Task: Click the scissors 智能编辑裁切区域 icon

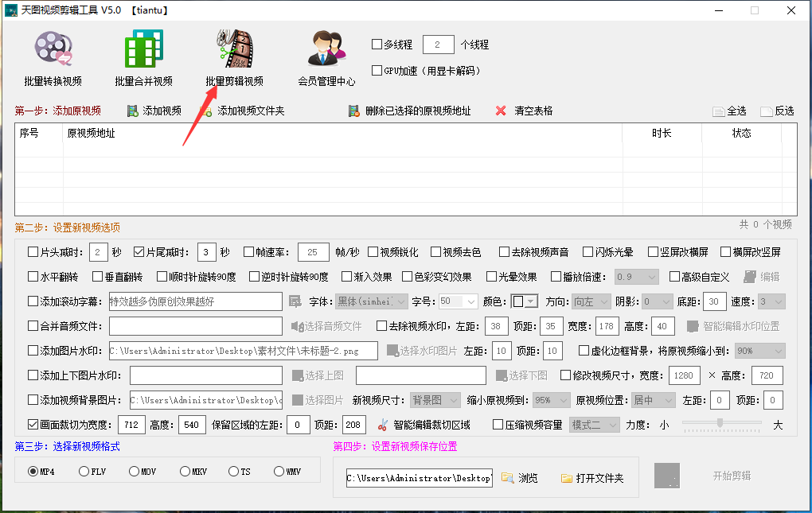Action: click(383, 425)
